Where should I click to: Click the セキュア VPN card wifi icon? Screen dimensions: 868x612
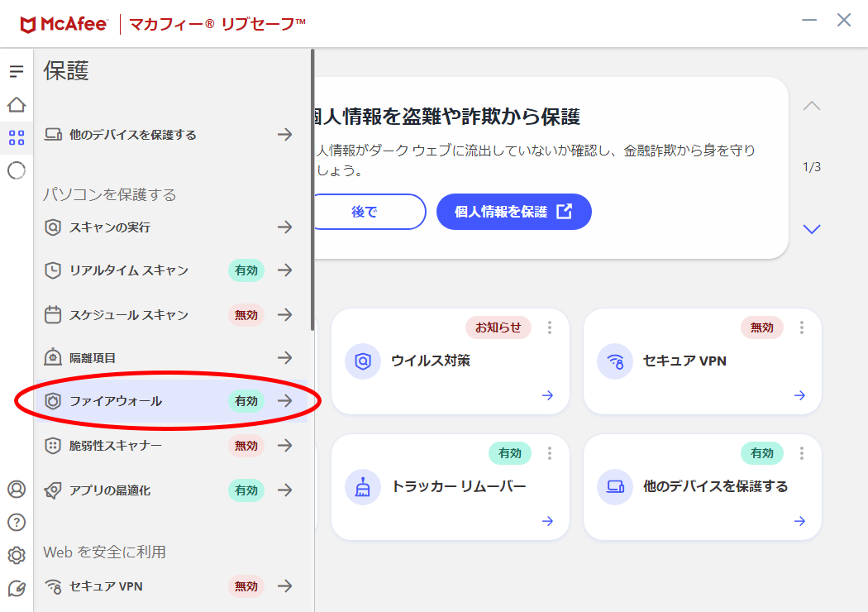tap(614, 361)
